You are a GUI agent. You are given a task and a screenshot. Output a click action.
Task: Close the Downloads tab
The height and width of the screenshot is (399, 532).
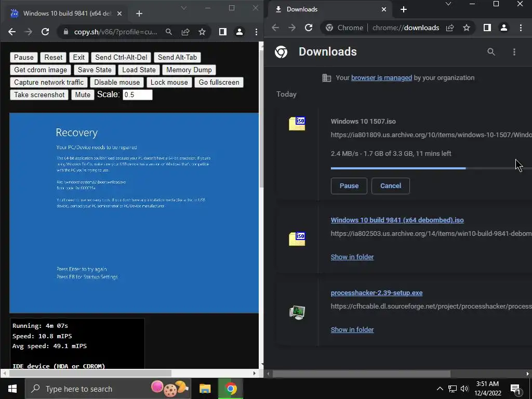pyautogui.click(x=384, y=9)
